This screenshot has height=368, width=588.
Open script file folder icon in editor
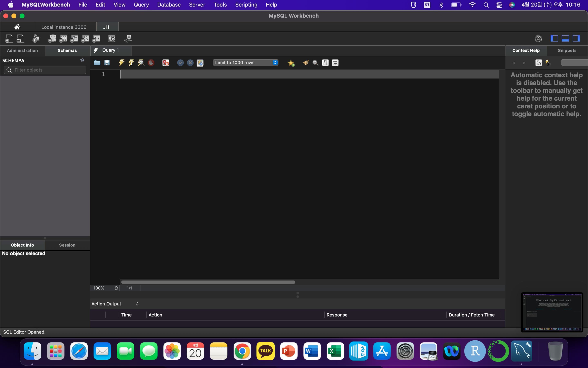pyautogui.click(x=97, y=63)
